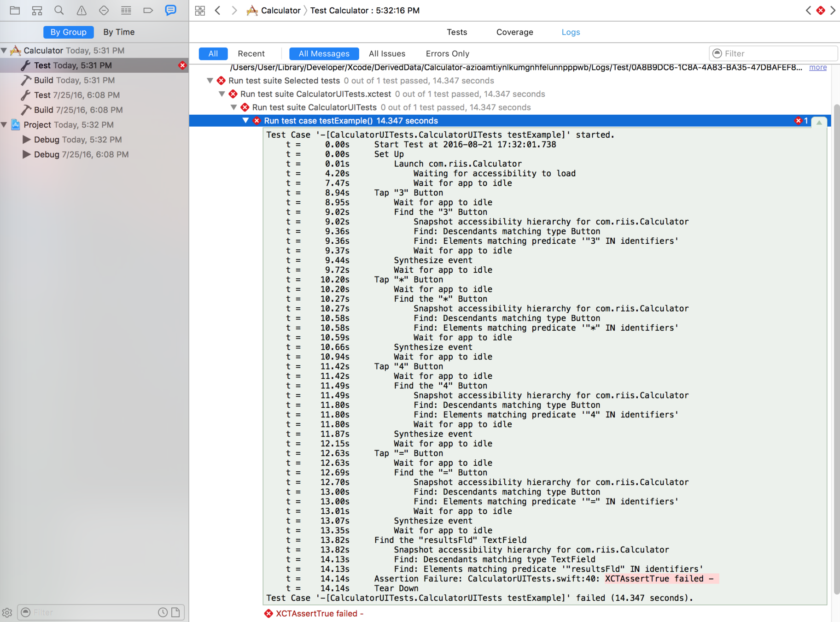Select Test Today, 5:31 PM report
This screenshot has width=840, height=622.
tap(94, 65)
